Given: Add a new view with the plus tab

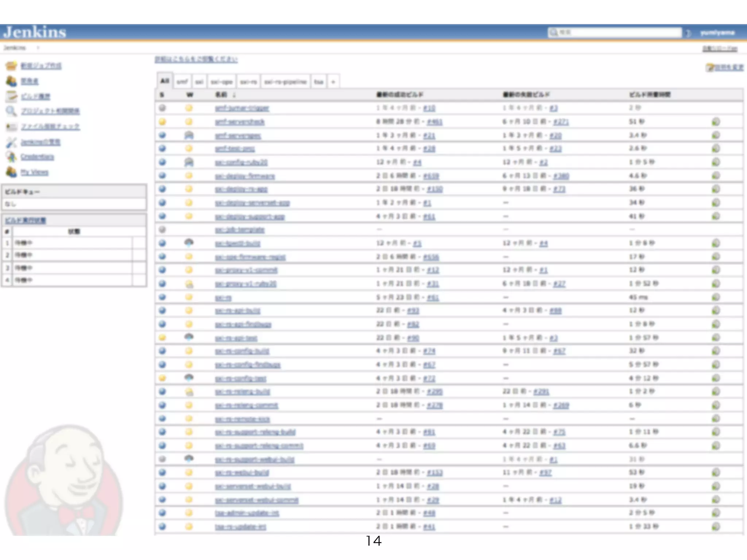Looking at the screenshot, I should coord(333,82).
